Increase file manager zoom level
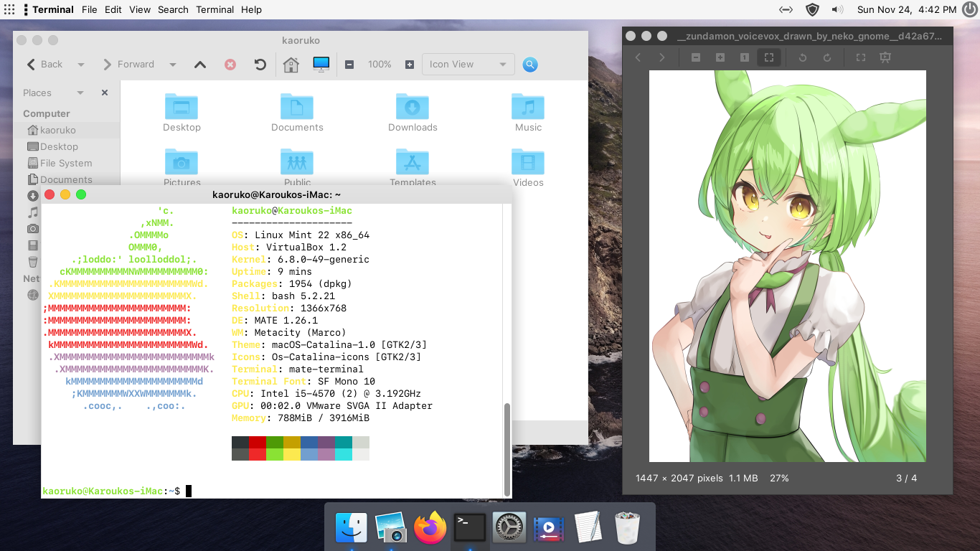Viewport: 980px width, 551px height. 410,65
